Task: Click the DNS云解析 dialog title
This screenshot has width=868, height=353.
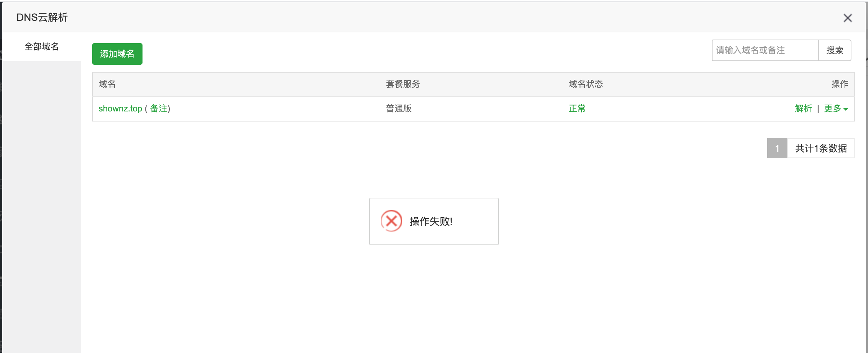Action: coord(42,17)
